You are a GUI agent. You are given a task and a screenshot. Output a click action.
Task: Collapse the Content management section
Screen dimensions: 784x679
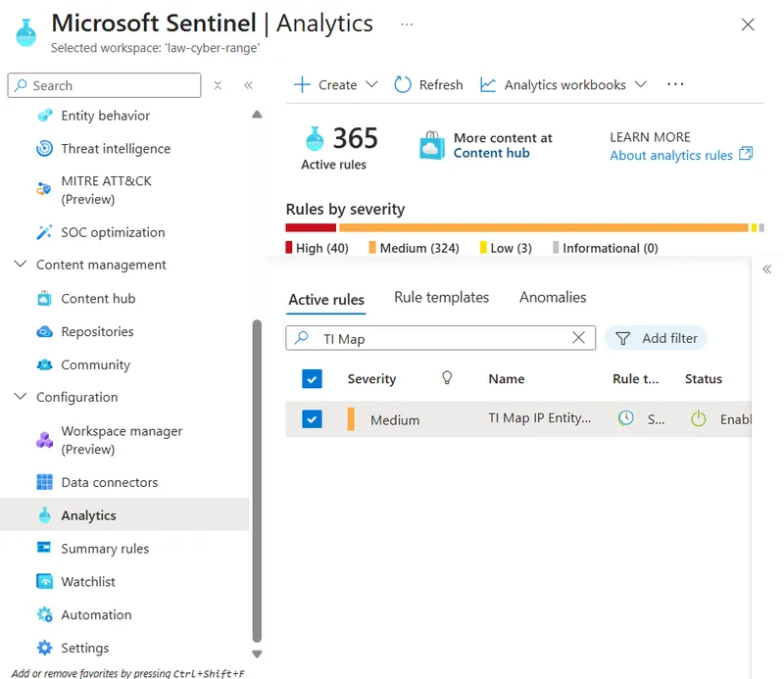click(x=20, y=264)
